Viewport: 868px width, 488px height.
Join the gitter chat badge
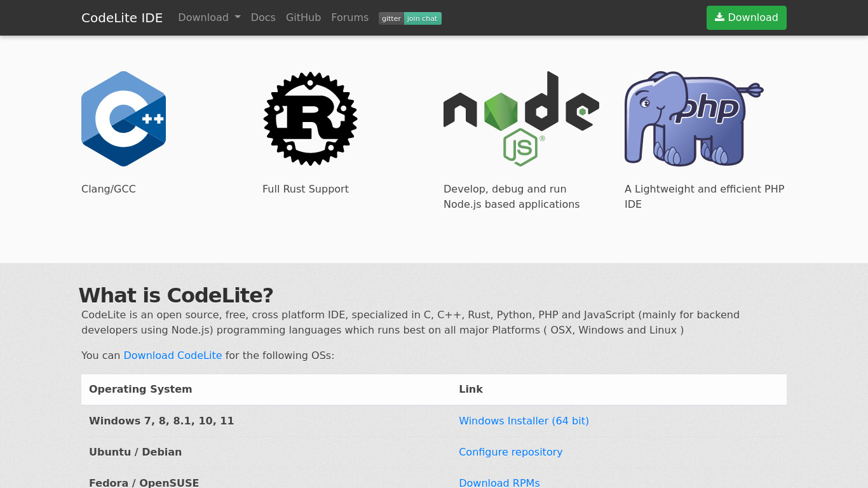coord(410,18)
